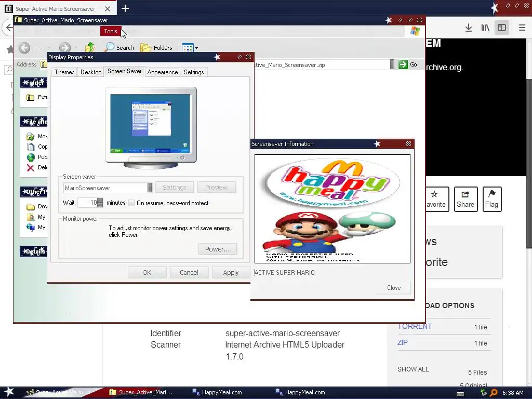Screen dimensions: 532x399
Task: Click the star Start button on taskbar
Action: click(9, 392)
